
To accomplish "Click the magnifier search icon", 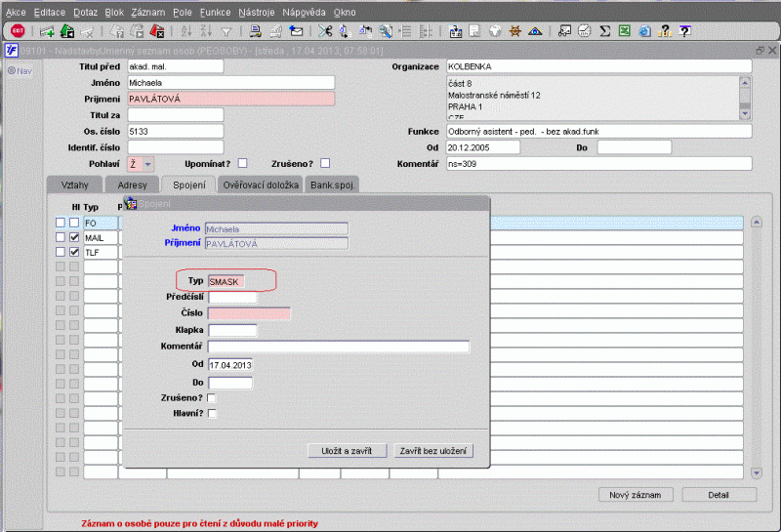I will pyautogui.click(x=385, y=31).
